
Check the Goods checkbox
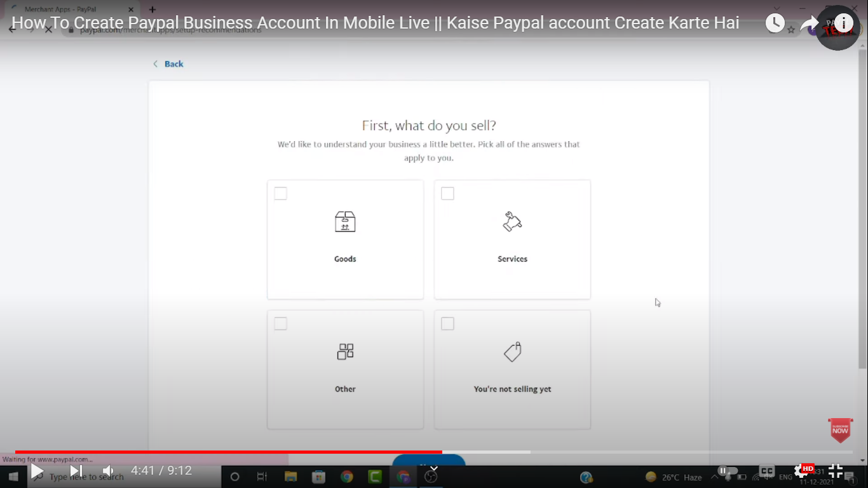(280, 193)
